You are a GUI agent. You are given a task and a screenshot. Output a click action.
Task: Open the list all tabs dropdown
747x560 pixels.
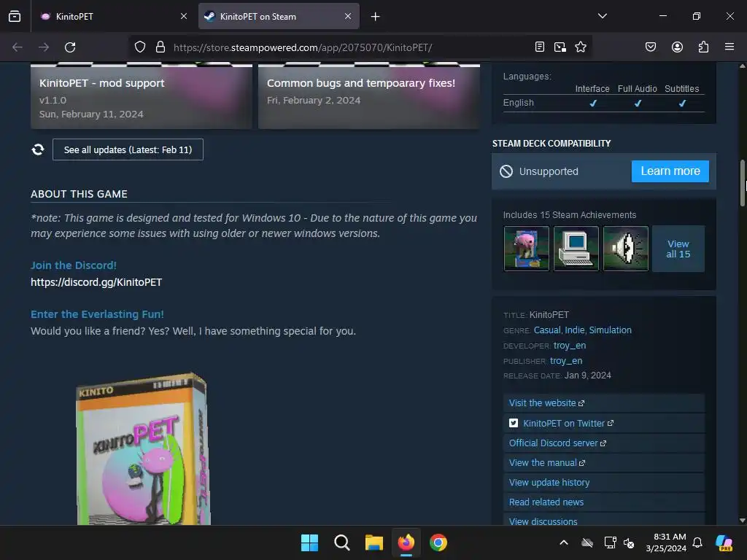pos(602,16)
